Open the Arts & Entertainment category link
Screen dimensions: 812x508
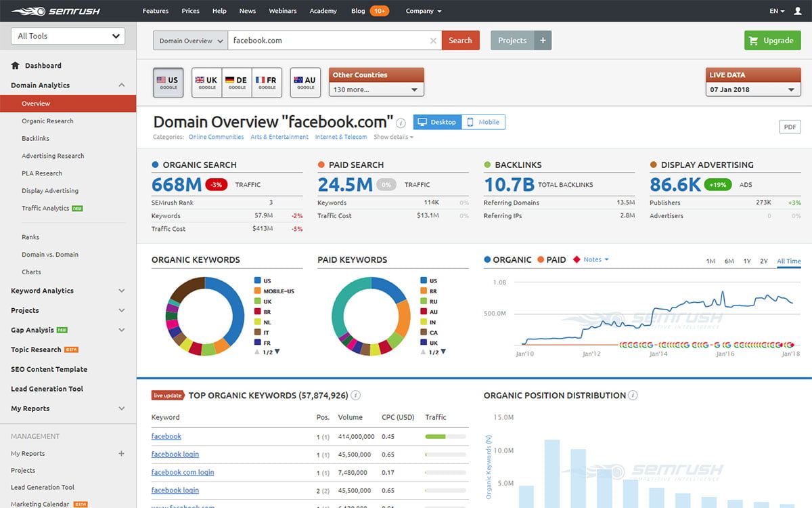(279, 137)
